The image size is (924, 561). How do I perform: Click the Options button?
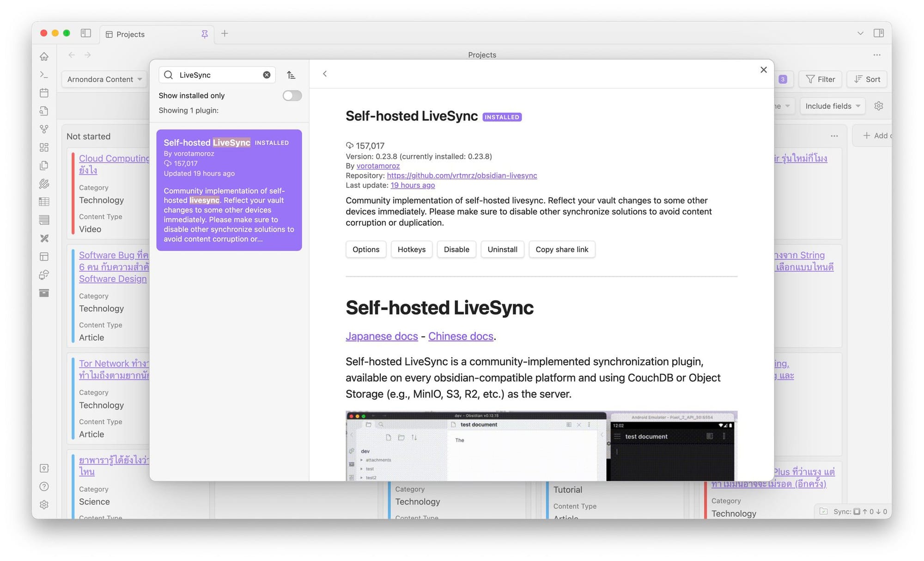[366, 250]
